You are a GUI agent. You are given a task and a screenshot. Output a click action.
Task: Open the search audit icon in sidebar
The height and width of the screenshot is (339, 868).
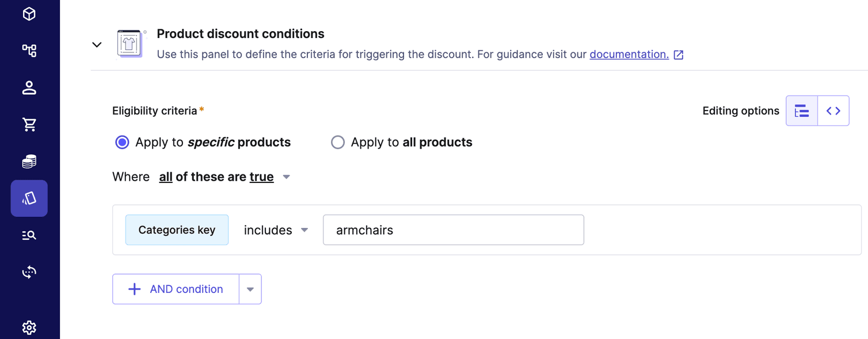point(29,235)
